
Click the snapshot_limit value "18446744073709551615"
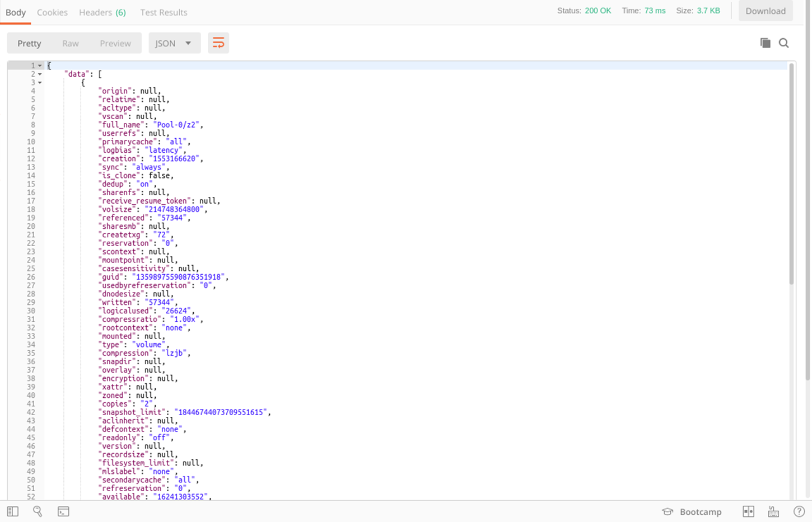221,412
